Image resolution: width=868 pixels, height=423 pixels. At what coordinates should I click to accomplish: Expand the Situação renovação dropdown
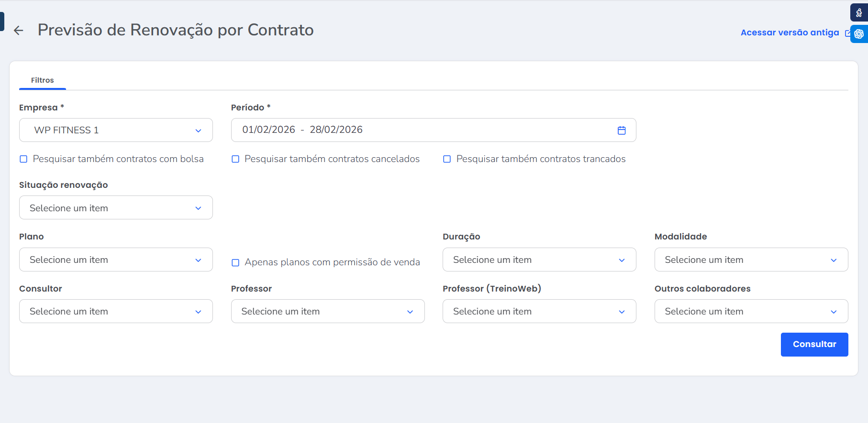pyautogui.click(x=116, y=208)
